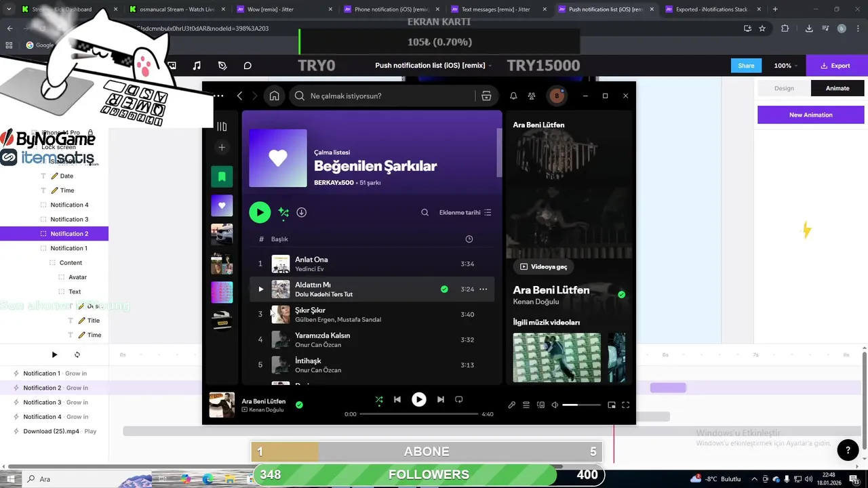The width and height of the screenshot is (868, 488).
Task: Mute Spotify with the speaker icon
Action: tap(555, 405)
